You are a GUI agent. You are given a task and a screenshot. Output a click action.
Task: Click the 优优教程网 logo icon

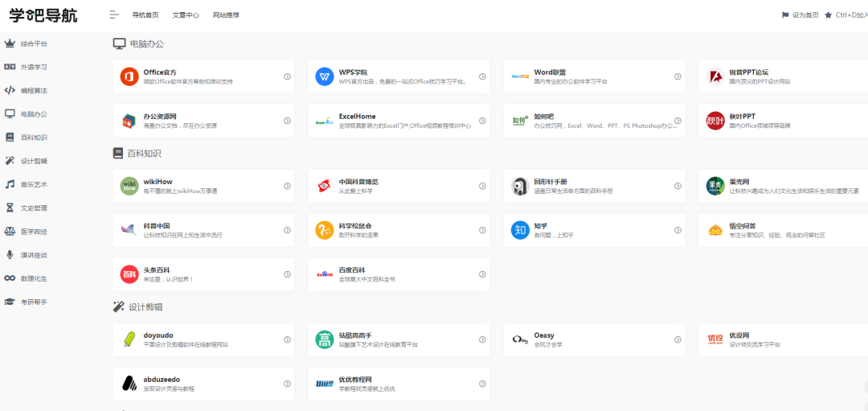[x=325, y=384]
